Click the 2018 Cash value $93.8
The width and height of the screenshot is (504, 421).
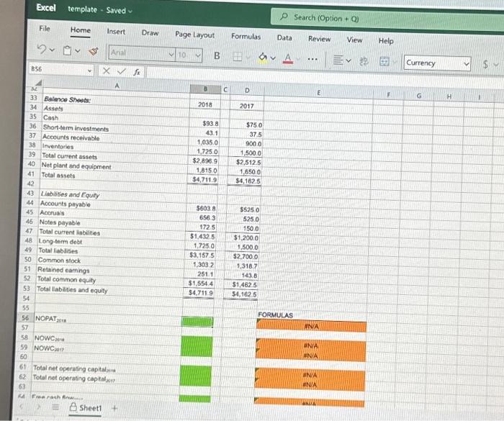(210, 124)
